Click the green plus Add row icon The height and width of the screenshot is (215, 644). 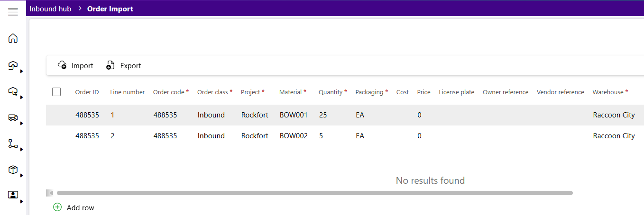point(57,207)
